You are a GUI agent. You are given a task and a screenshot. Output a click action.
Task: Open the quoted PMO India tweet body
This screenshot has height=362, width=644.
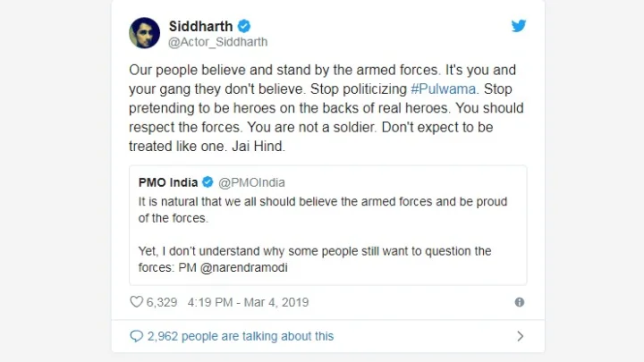pos(322,209)
